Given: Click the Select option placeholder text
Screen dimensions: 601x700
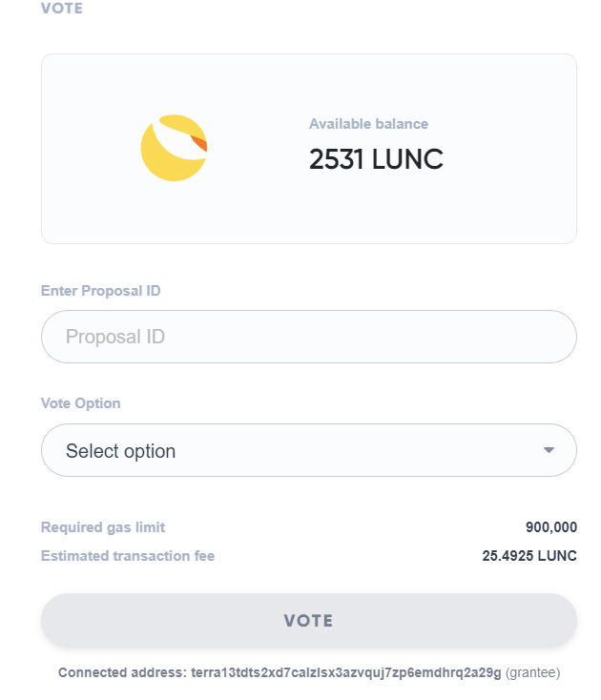Looking at the screenshot, I should [120, 451].
